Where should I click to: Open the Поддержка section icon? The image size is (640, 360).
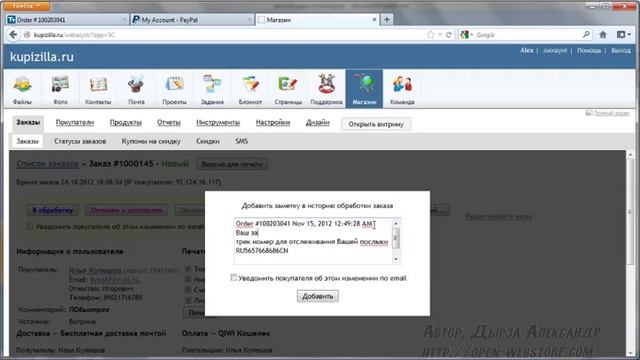pos(326,89)
